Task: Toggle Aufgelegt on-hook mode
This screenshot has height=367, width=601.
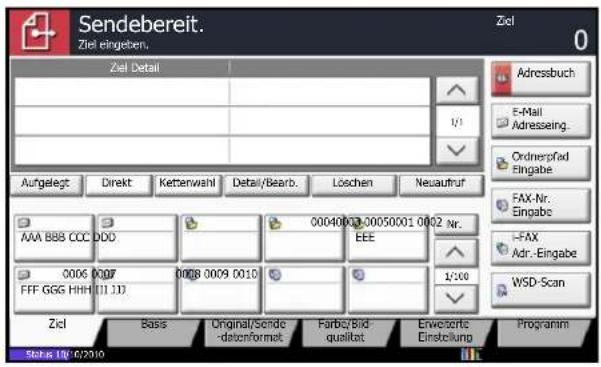Action: pyautogui.click(x=46, y=185)
